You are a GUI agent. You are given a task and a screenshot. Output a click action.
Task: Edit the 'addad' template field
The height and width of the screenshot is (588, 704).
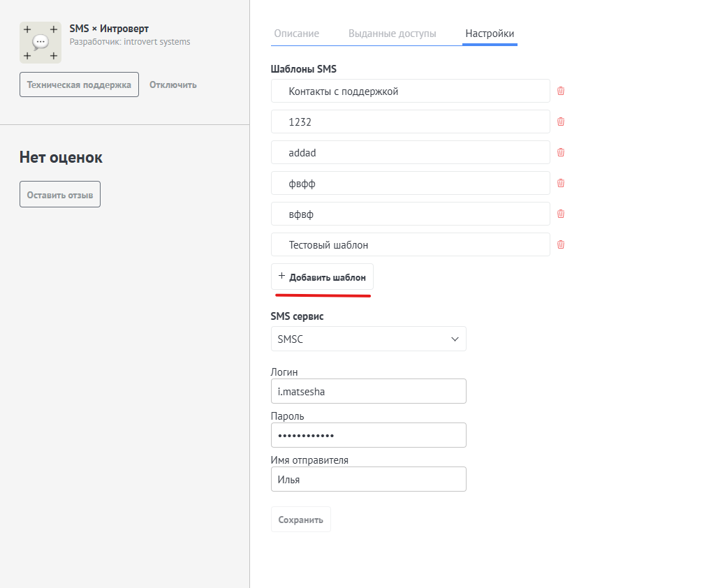coord(411,153)
